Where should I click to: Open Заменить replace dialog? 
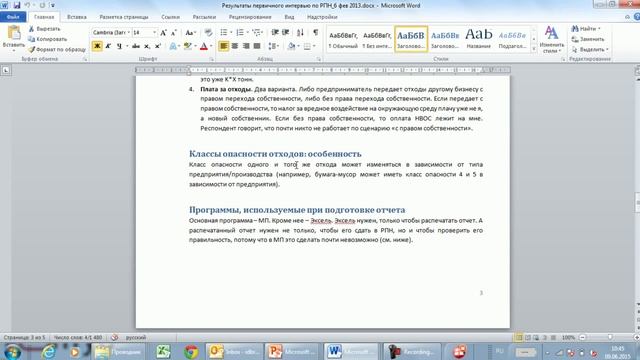[588, 39]
